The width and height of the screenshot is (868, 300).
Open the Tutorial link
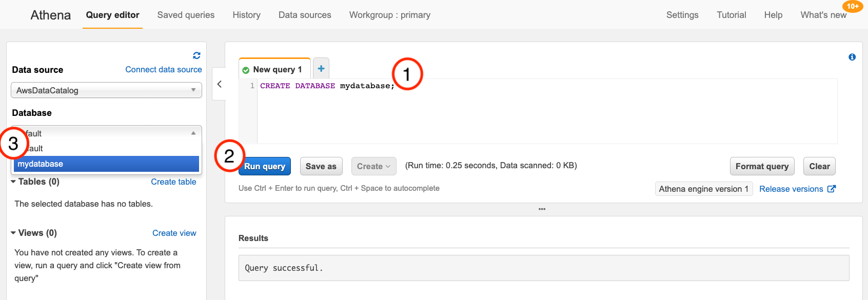coord(732,15)
